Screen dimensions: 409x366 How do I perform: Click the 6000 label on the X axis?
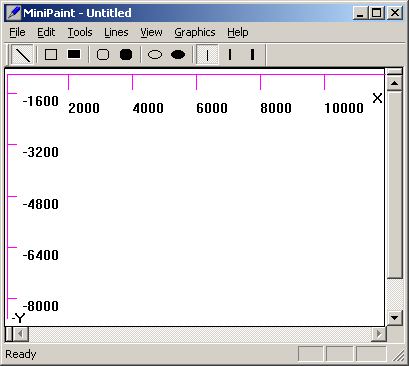point(212,108)
